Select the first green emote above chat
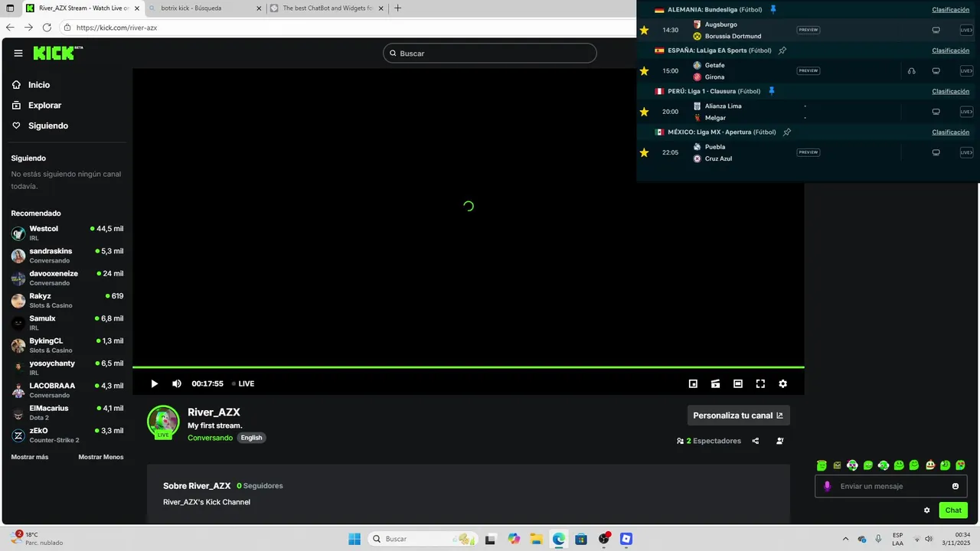Image resolution: width=980 pixels, height=551 pixels. [822, 465]
